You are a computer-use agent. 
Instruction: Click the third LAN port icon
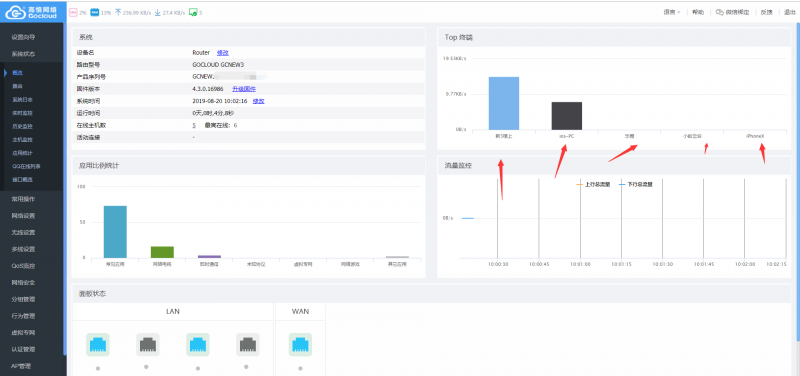[198, 344]
